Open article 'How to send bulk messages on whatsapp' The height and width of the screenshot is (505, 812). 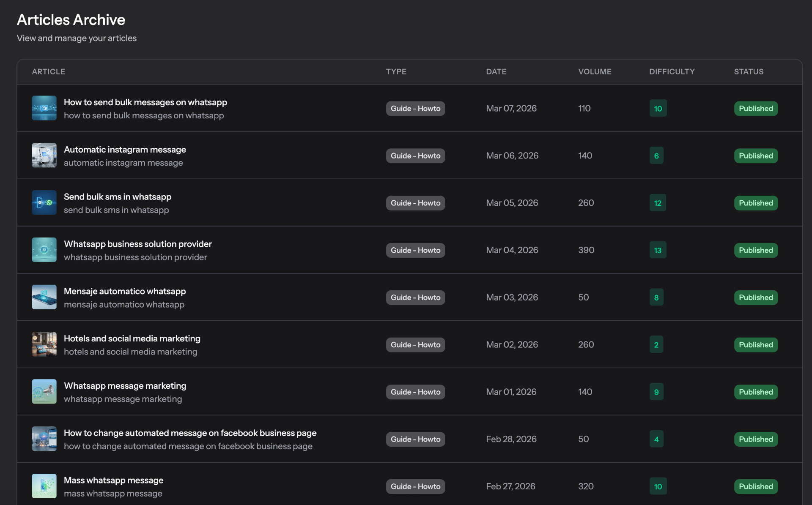(x=145, y=102)
